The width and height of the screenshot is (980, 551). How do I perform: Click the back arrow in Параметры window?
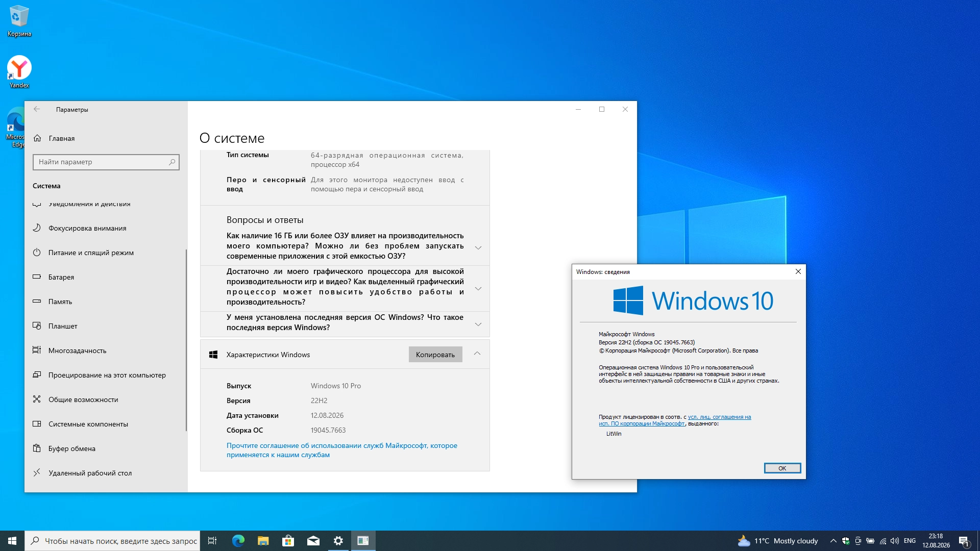tap(37, 109)
